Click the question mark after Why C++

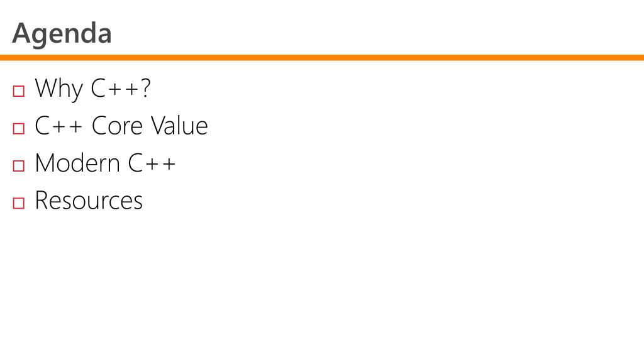click(145, 87)
